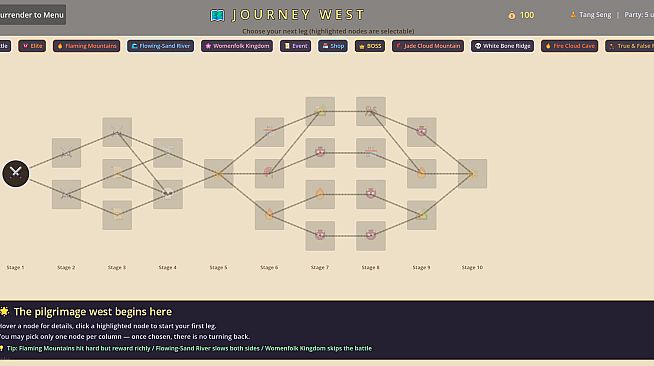Select the black crossed-swords start node
The height and width of the screenshot is (366, 654).
coord(16,173)
